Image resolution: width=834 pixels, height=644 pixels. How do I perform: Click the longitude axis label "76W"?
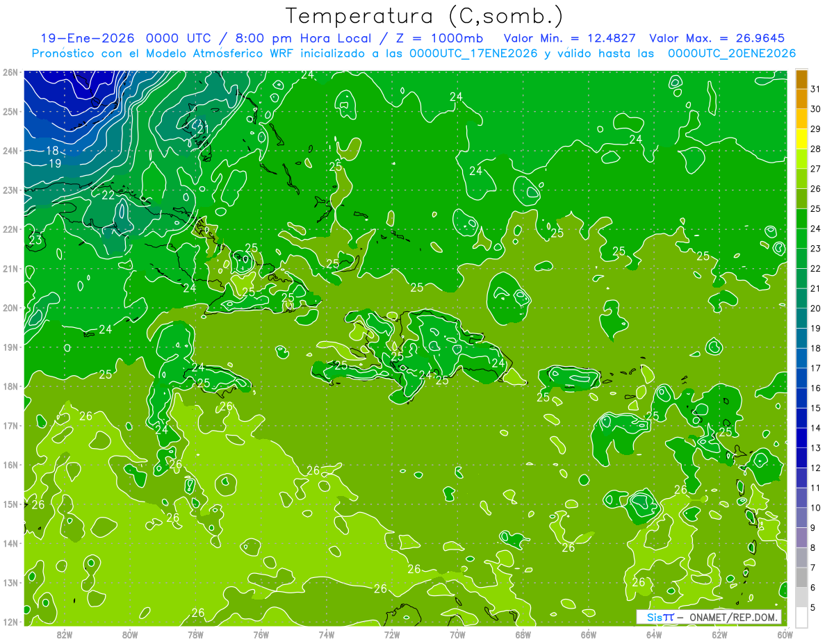pyautogui.click(x=261, y=634)
